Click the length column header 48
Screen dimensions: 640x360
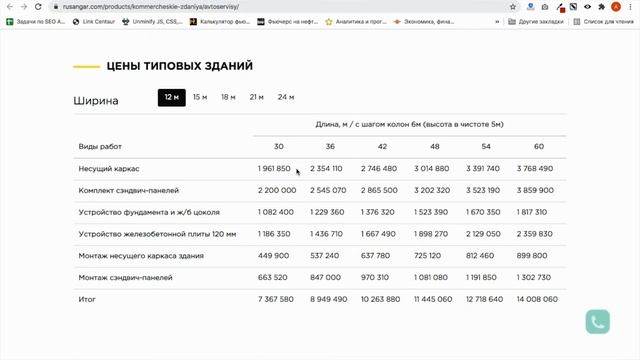[x=435, y=147]
